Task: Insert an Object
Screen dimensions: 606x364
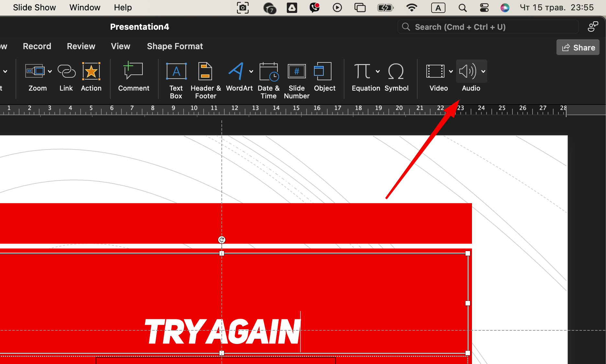Action: (324, 77)
